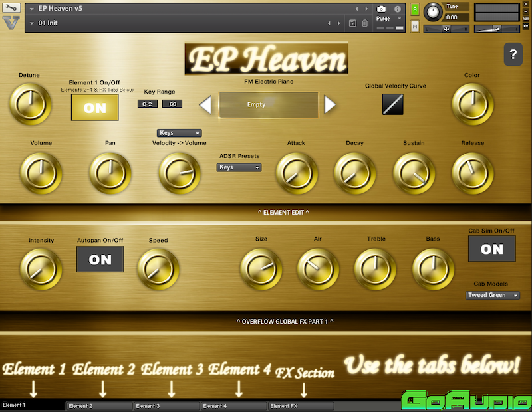Viewport: 532px width, 412px height.
Task: Delete snapshot using the trash icon
Action: [x=364, y=23]
